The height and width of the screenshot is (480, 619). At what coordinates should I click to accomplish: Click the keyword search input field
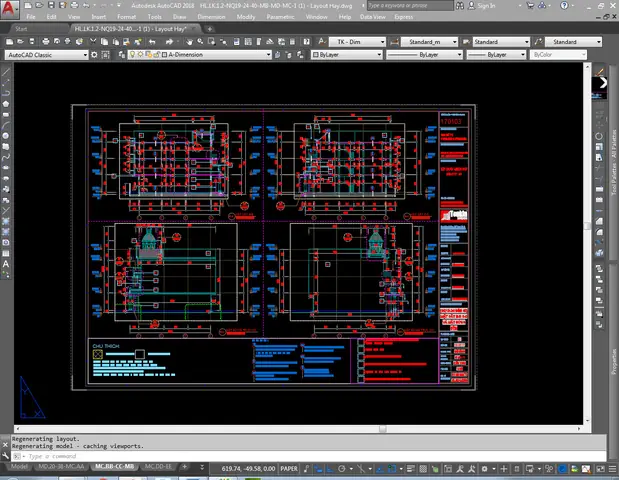tap(410, 6)
